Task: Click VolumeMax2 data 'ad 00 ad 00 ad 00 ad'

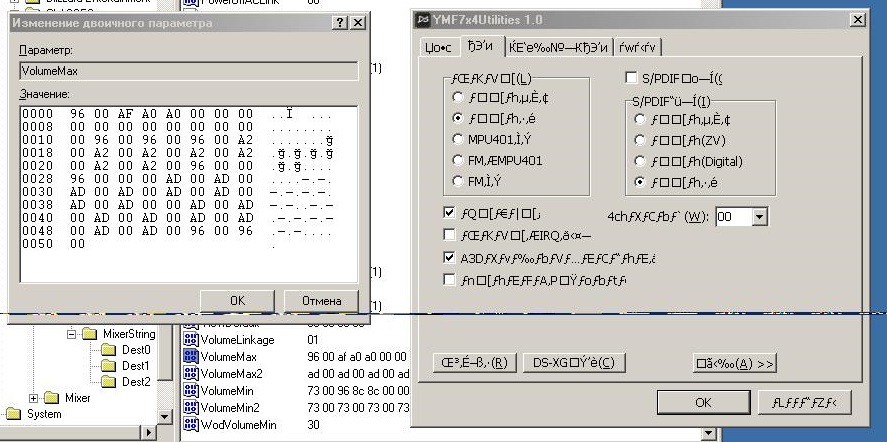Action: 359,374
